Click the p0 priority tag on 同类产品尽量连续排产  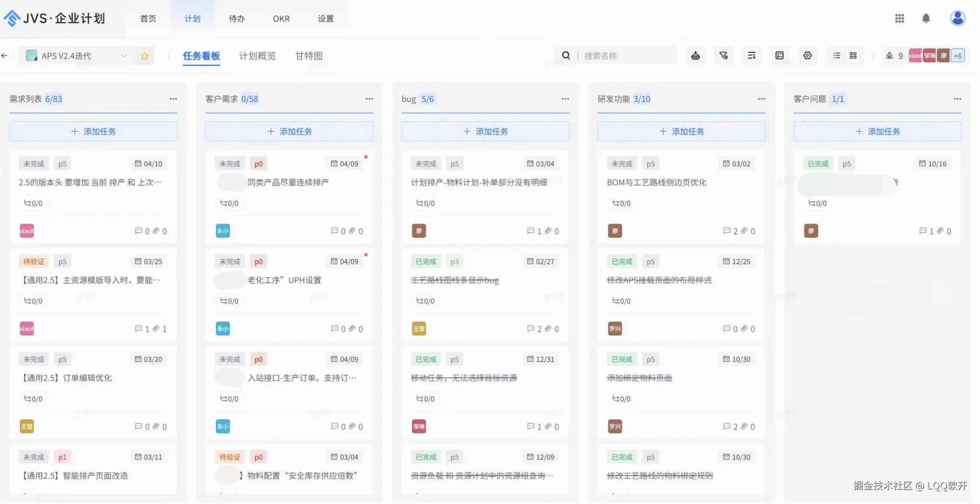coord(258,164)
